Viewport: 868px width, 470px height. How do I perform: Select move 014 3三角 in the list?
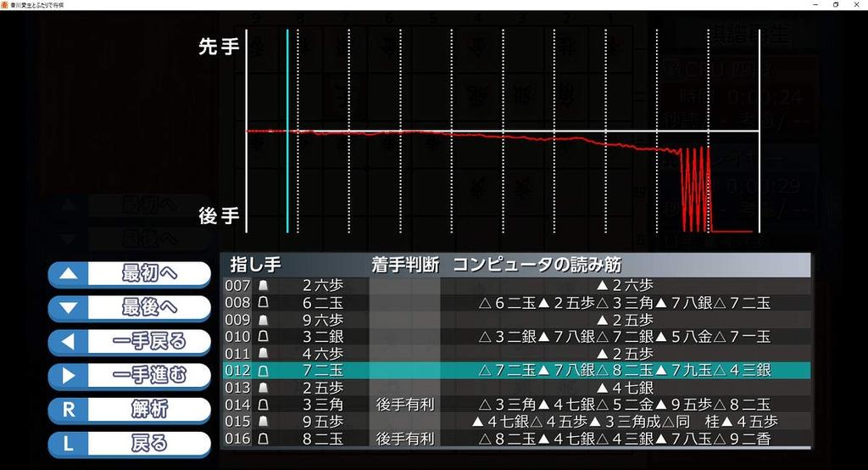click(x=322, y=405)
